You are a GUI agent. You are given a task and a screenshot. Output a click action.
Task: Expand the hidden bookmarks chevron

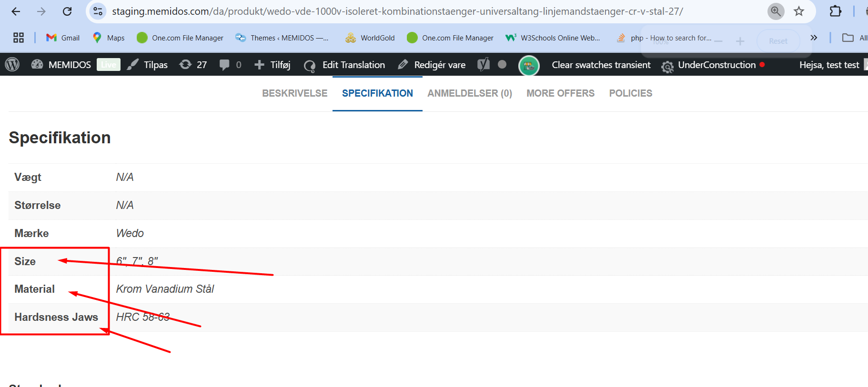814,38
